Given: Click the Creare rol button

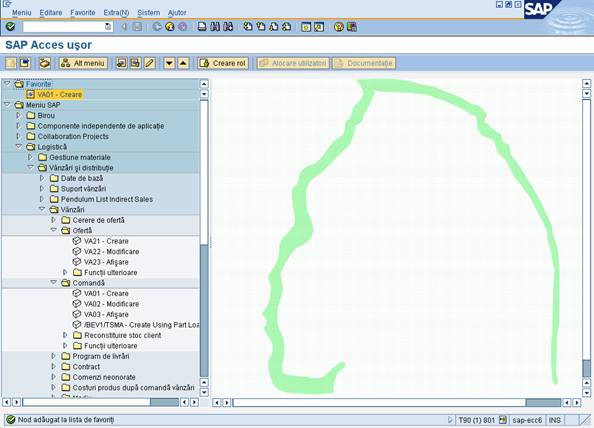Looking at the screenshot, I should tap(223, 63).
